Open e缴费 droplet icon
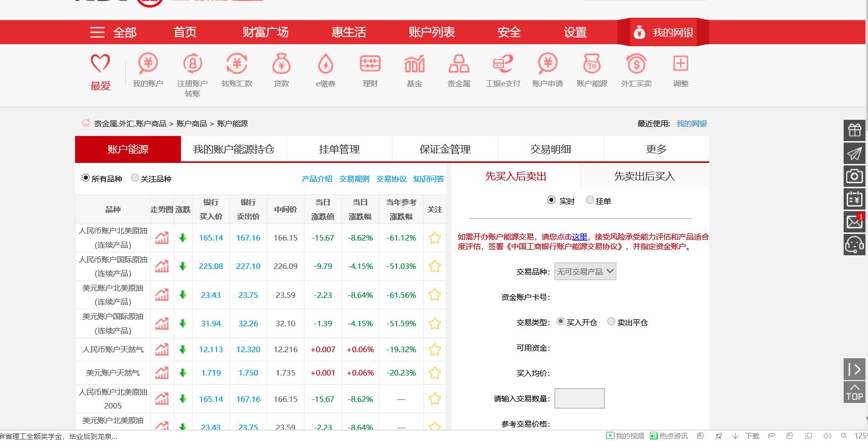 pos(326,64)
